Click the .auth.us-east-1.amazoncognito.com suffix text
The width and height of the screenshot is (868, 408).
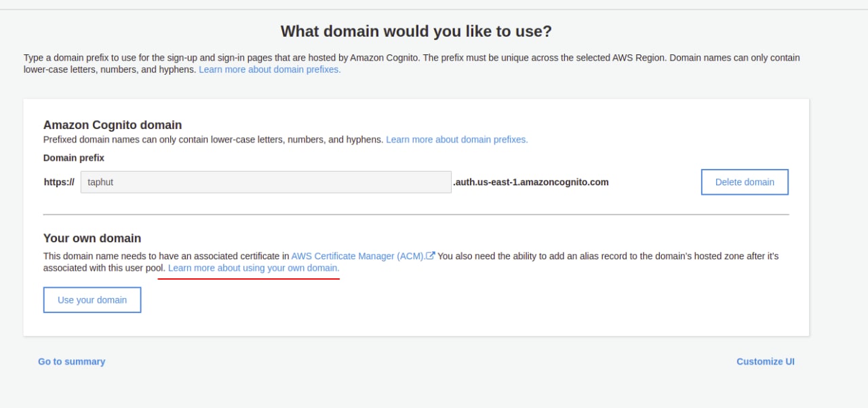coord(531,182)
